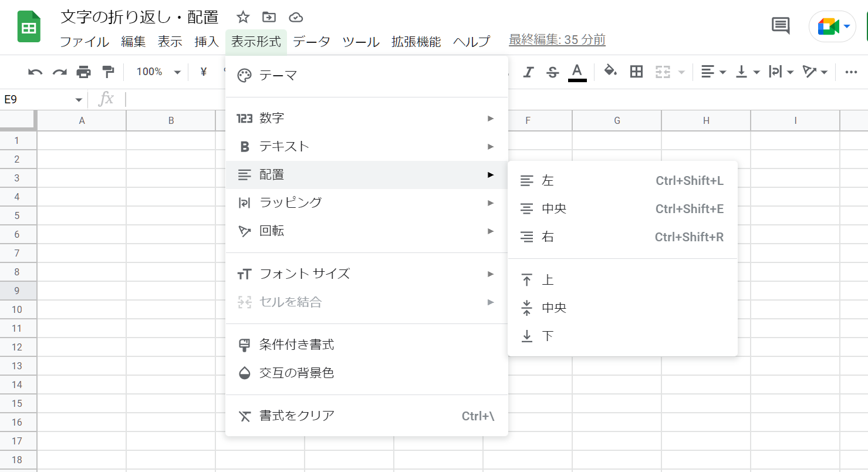Open the comment history icon
The image size is (868, 472).
[780, 26]
